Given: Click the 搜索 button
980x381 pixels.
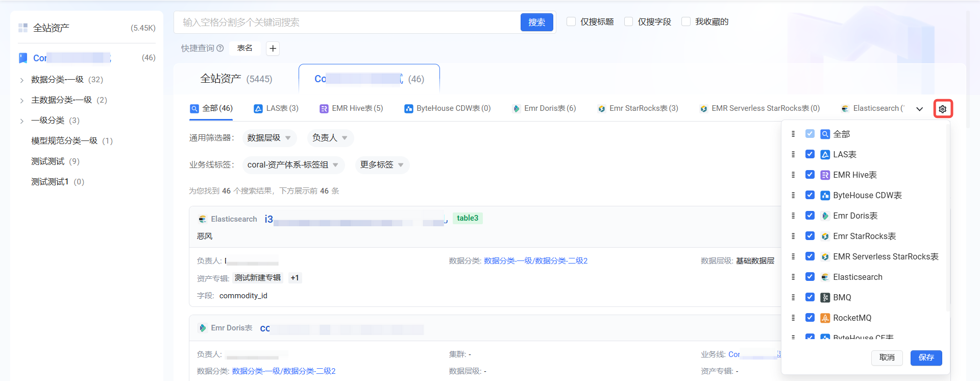Looking at the screenshot, I should click(536, 22).
